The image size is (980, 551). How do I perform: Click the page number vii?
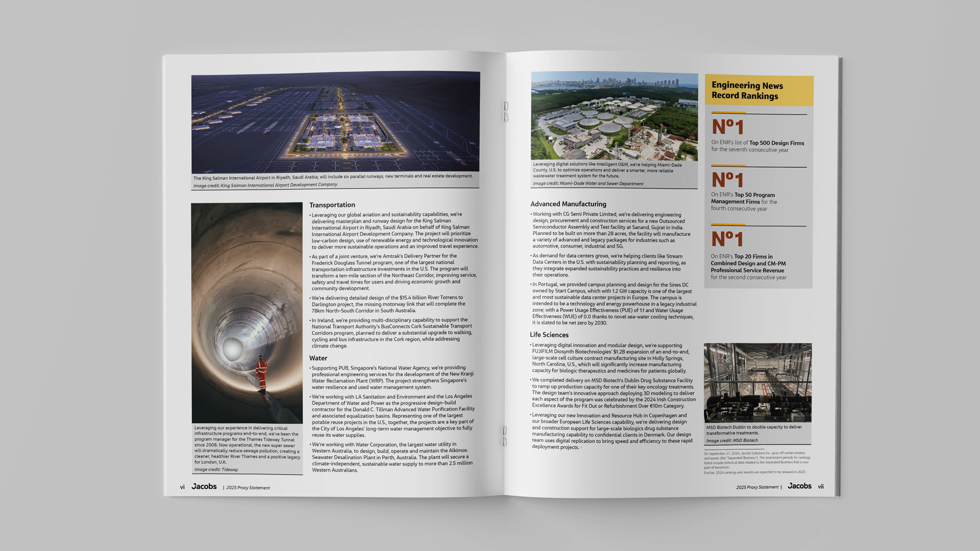821,487
